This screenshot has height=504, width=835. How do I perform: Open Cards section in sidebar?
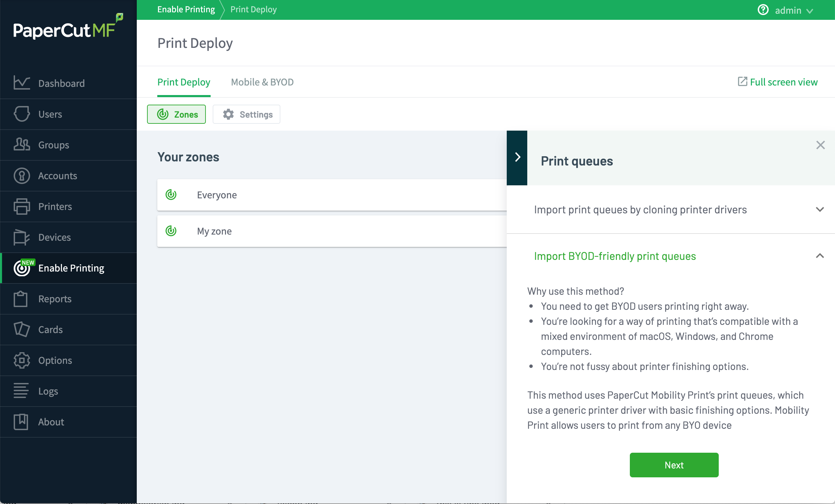click(68, 329)
